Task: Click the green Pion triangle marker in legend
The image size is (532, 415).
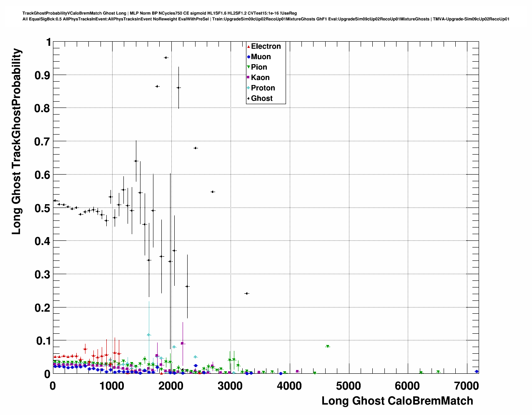Action: click(248, 67)
